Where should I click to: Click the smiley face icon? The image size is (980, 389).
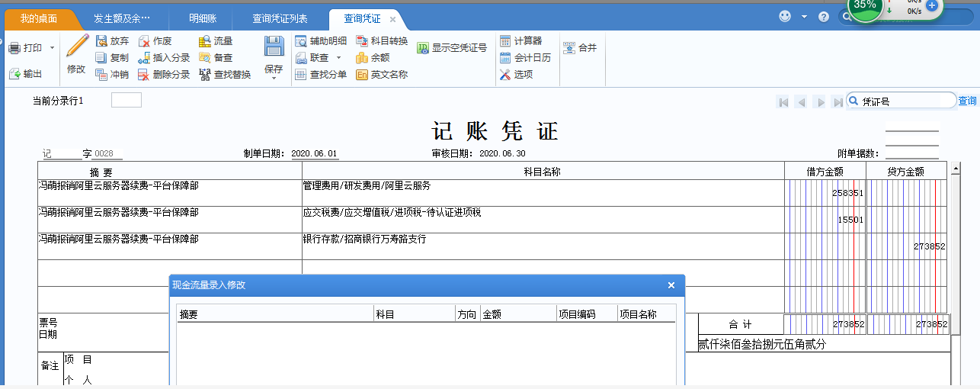[785, 16]
